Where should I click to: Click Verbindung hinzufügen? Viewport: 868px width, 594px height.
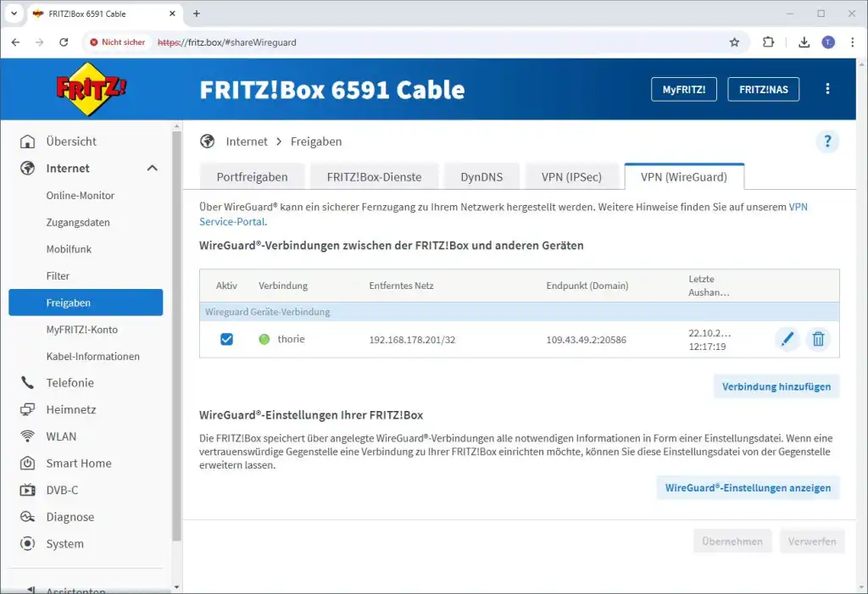point(776,386)
